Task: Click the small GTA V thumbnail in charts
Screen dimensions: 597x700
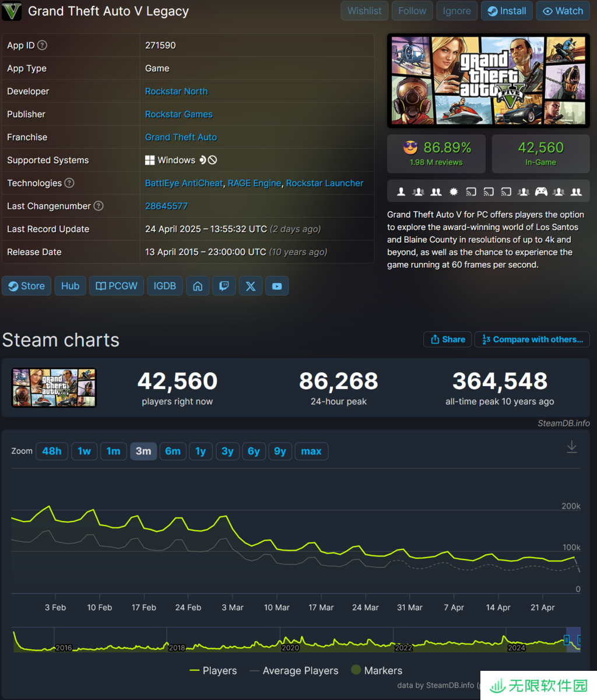Action: (54, 387)
